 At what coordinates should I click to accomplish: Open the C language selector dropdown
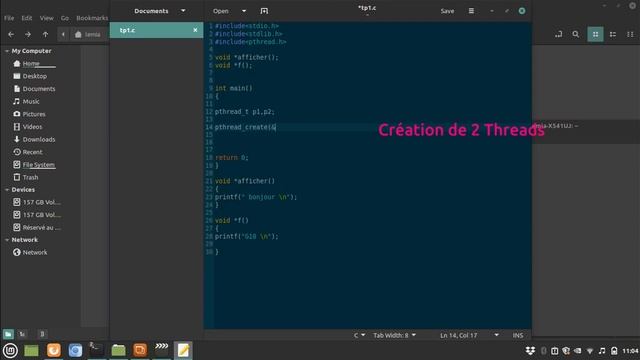[359, 335]
